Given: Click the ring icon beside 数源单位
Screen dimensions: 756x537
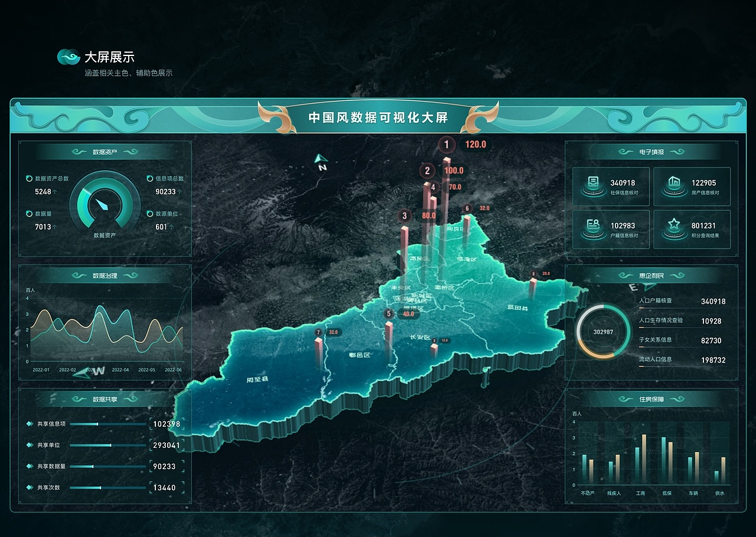Looking at the screenshot, I should coord(149,214).
